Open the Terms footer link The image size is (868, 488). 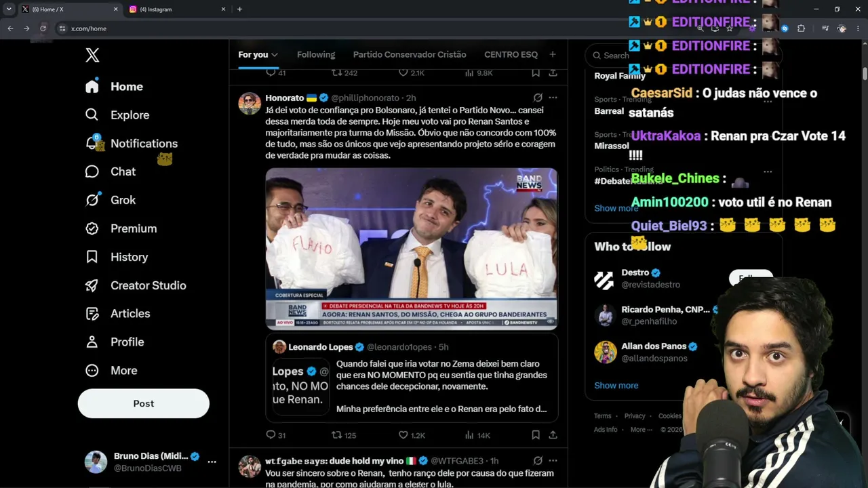pos(602,416)
